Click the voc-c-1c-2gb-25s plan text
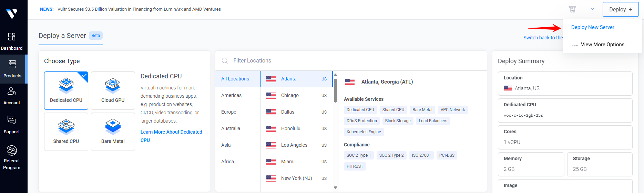Image resolution: width=644 pixels, height=193 pixels. pyautogui.click(x=523, y=115)
